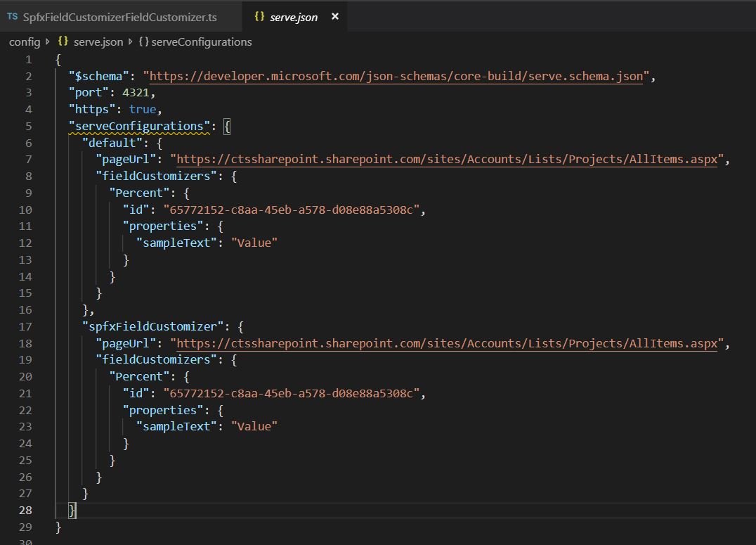Click the https value true
Image resolution: width=756 pixels, height=545 pixels.
click(143, 110)
